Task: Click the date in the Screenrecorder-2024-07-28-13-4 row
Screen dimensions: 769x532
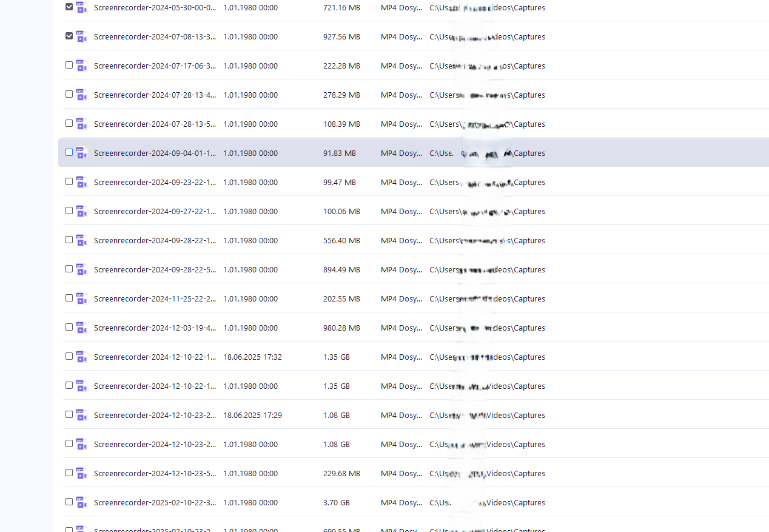Action: [250, 95]
